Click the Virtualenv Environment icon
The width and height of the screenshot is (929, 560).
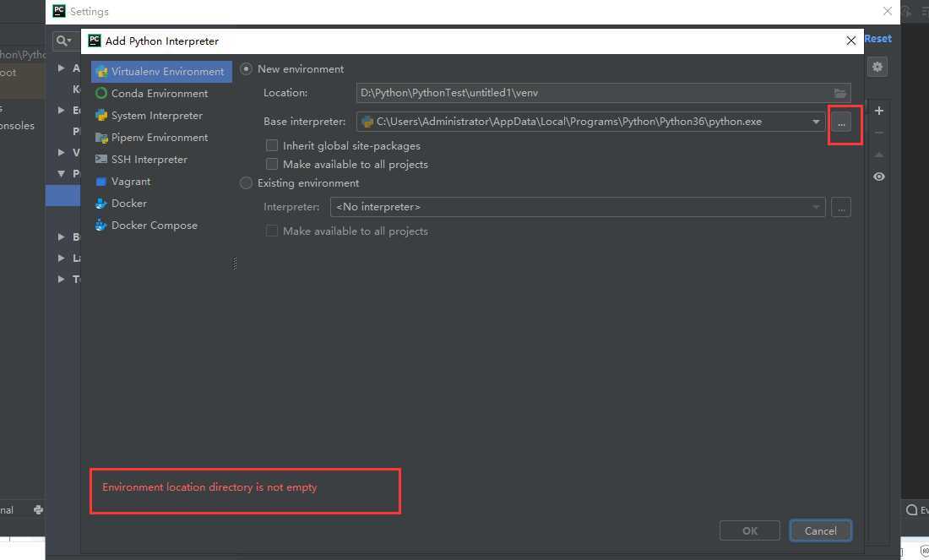point(101,72)
